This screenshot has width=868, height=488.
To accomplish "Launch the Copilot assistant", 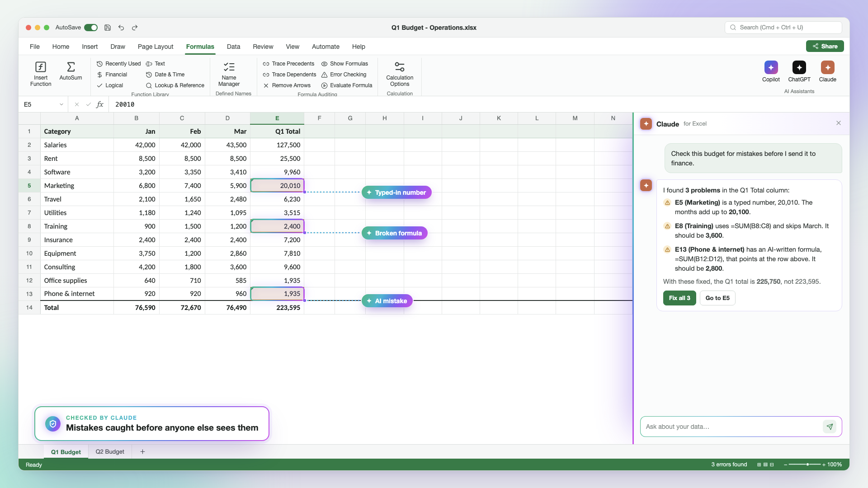I will [x=771, y=71].
